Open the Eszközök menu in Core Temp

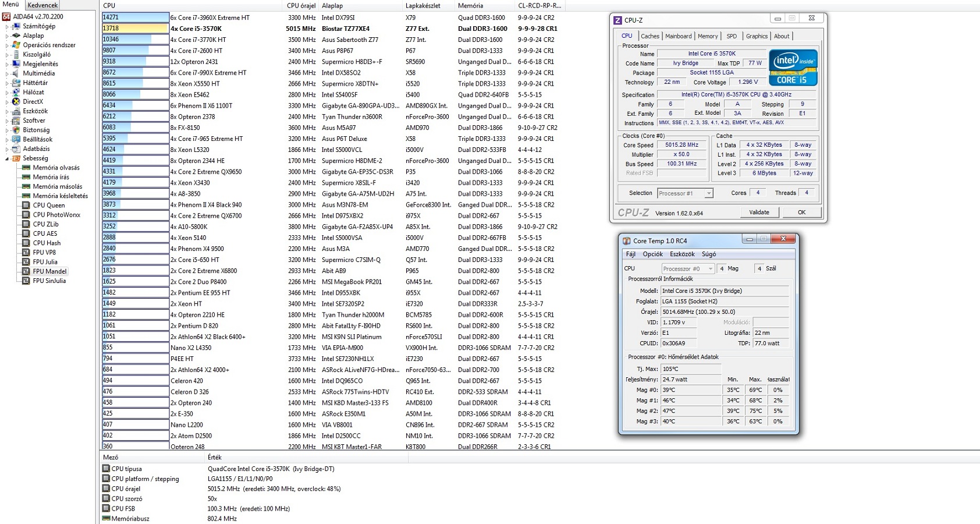682,254
